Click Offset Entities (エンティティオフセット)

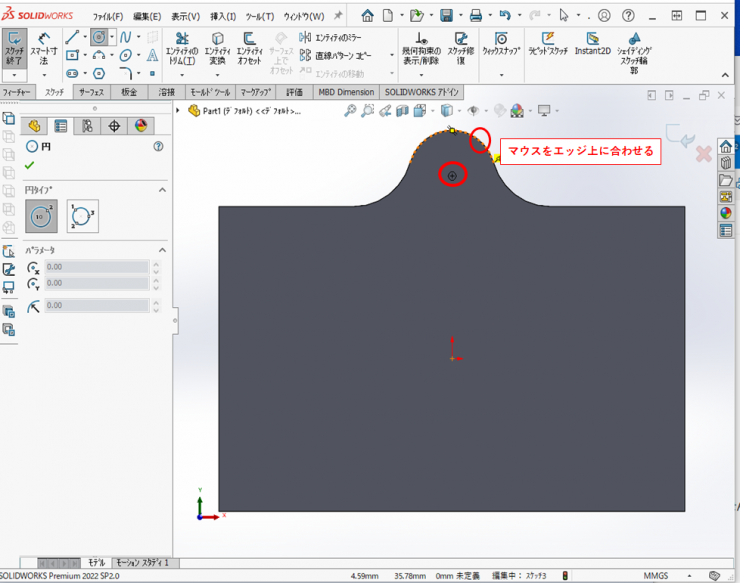[249, 49]
